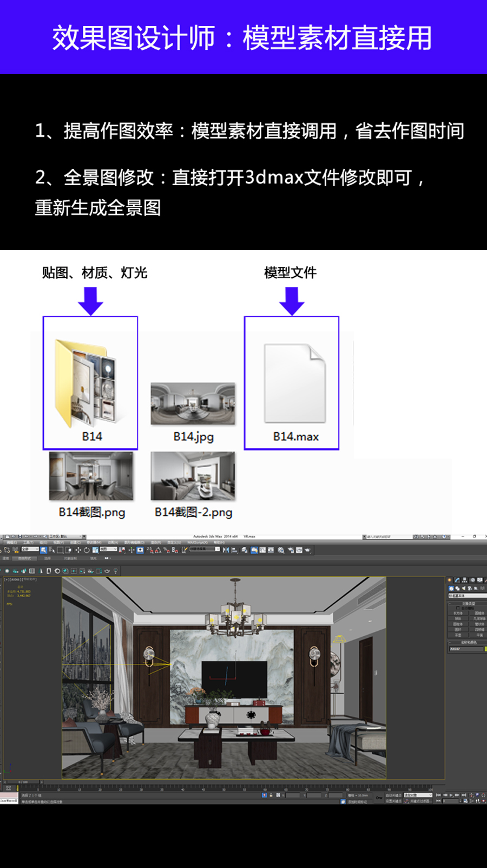Open the MAXScript menu
487x868 pixels.
tap(198, 542)
